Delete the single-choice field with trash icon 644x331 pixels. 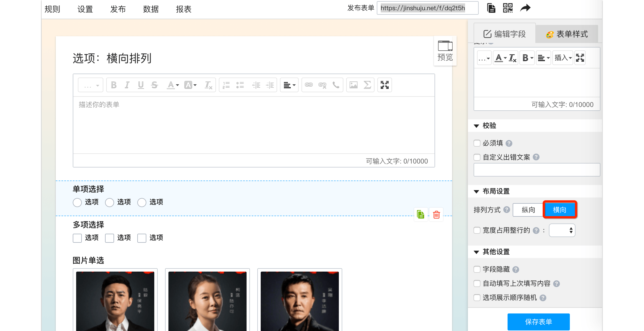(x=437, y=215)
